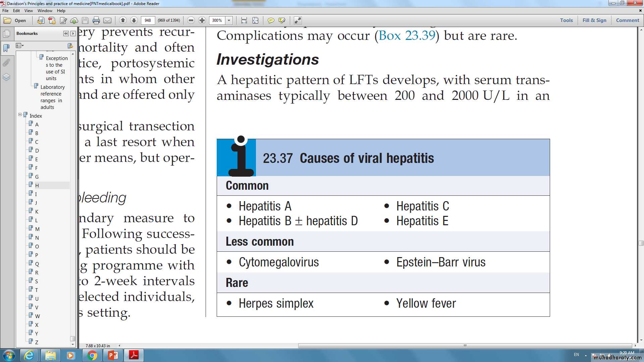Screen dimensions: 644x362
Task: Select the Highlight text tool
Action: [282, 20]
